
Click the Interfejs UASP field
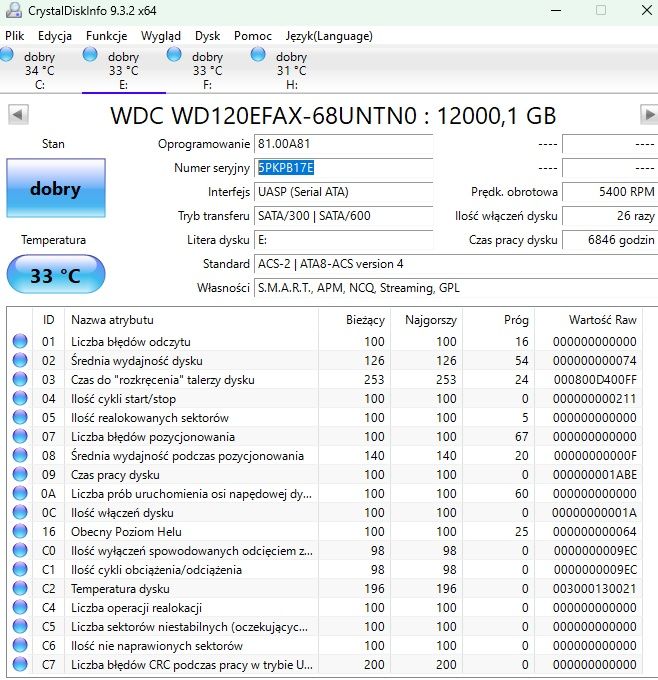point(344,192)
